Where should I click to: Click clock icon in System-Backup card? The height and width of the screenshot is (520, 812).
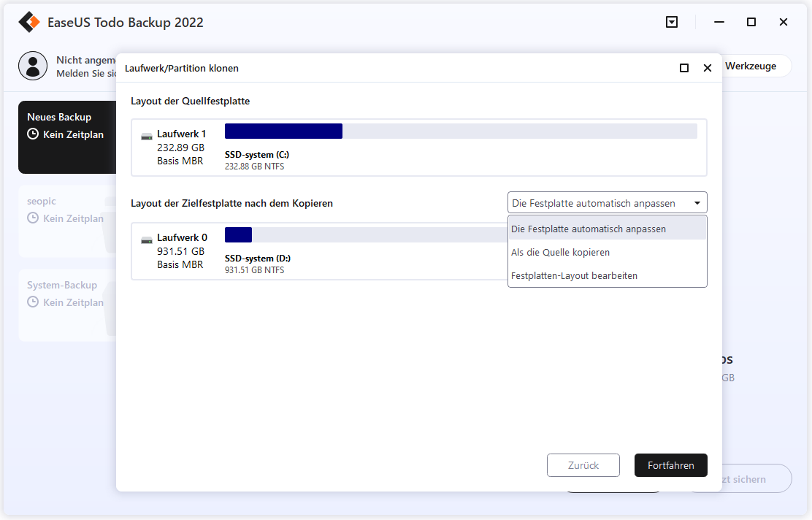point(33,302)
